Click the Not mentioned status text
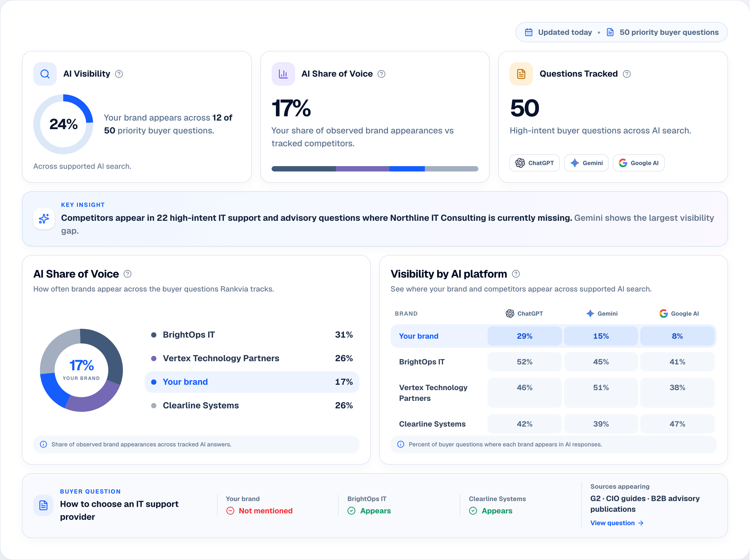This screenshot has height=560, width=750. click(x=265, y=511)
